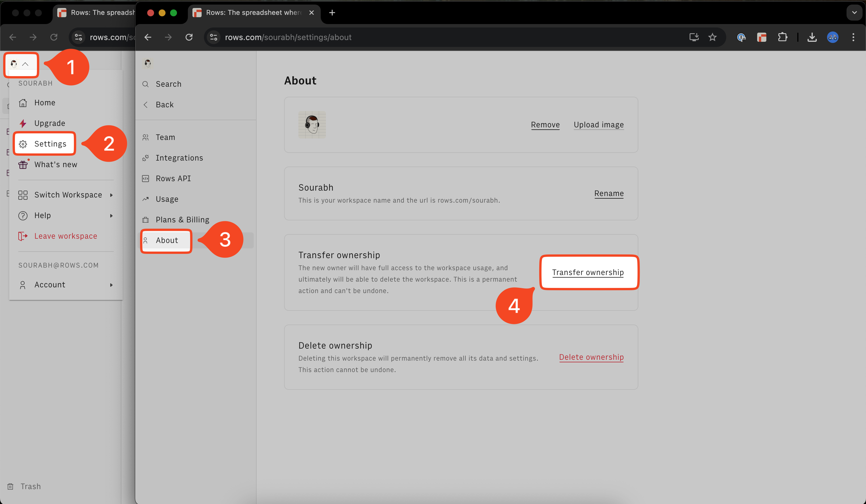Go back in front browser window
The width and height of the screenshot is (866, 504).
(148, 37)
